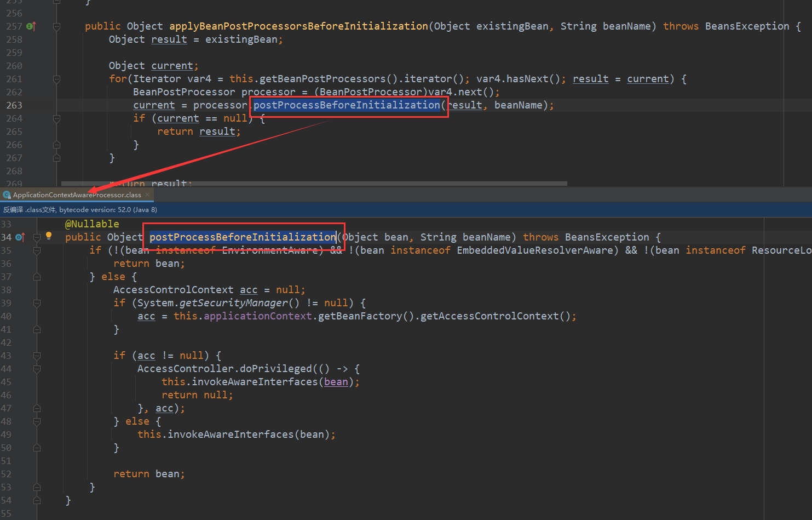Click 'existingBean;' on line 258
This screenshot has width=812, height=520.
(x=244, y=39)
